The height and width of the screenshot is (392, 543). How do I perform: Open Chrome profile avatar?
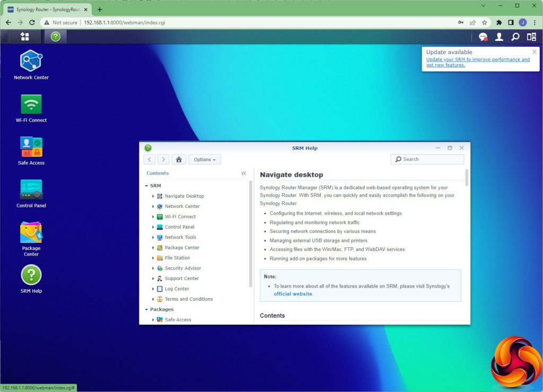pyautogui.click(x=522, y=22)
